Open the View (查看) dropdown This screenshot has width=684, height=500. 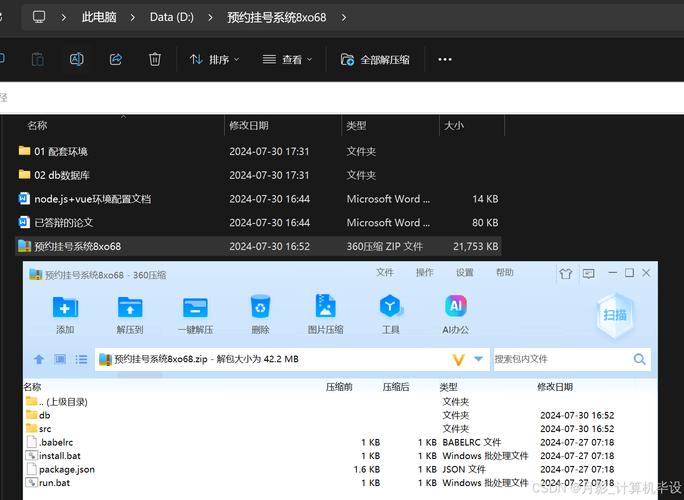click(287, 59)
